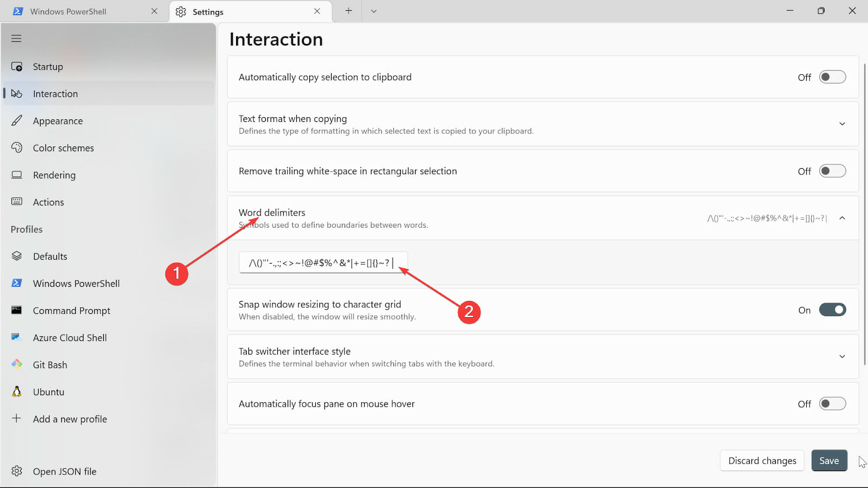Open a new tab with plus button
This screenshot has height=488, width=868.
(348, 11)
